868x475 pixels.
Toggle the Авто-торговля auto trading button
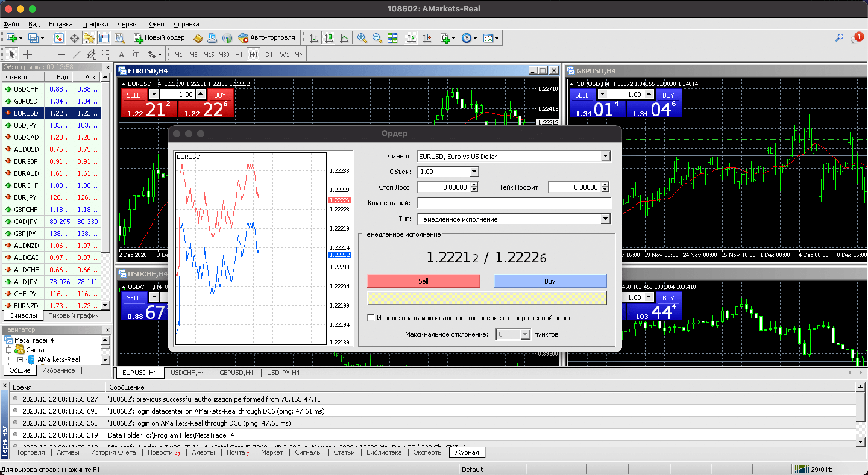266,38
